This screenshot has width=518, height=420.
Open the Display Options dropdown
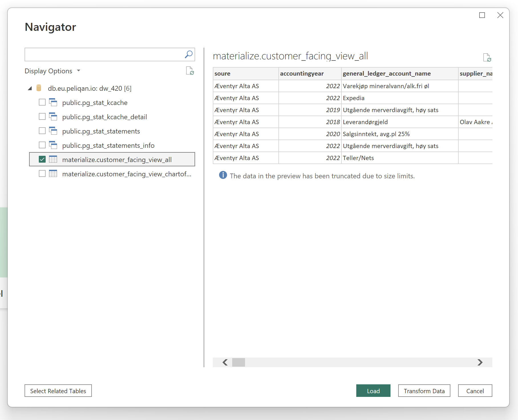coord(52,71)
